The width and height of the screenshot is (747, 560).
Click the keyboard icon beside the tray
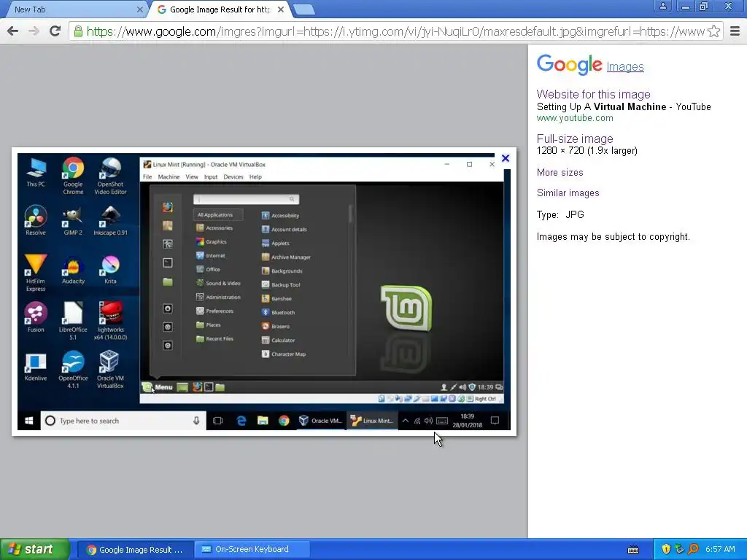[633, 550]
